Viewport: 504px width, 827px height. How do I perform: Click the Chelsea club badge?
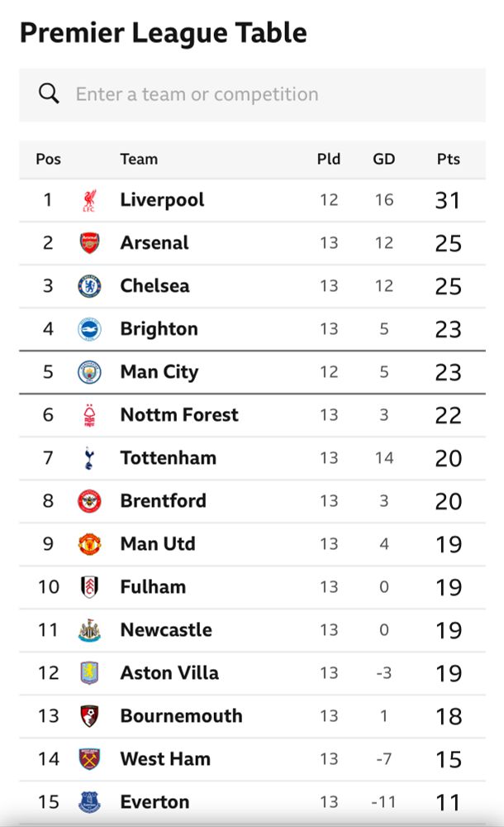point(89,286)
